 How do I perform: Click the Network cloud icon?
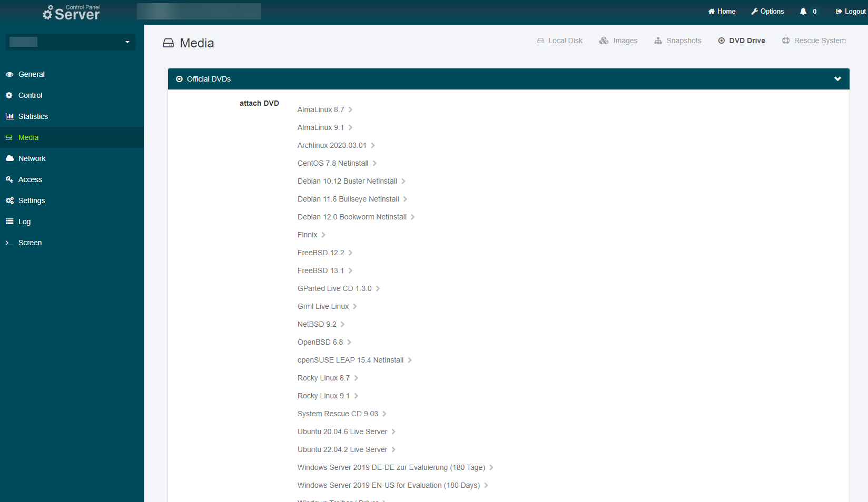(x=9, y=158)
